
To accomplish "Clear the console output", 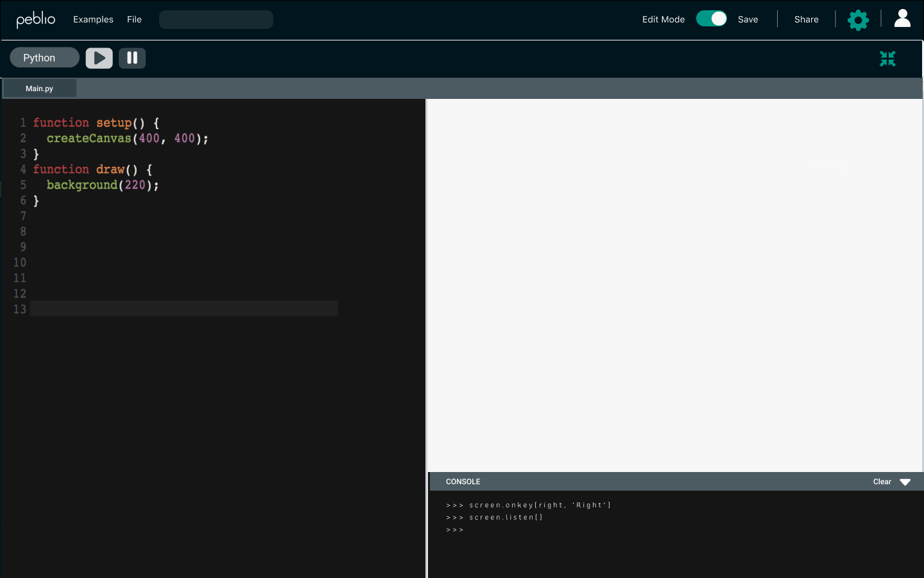I will coord(882,482).
